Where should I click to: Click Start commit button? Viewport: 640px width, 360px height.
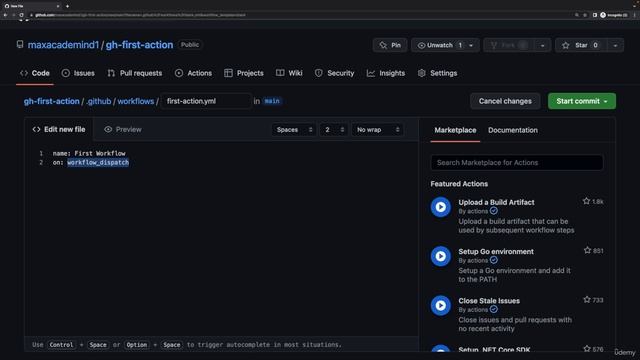coord(582,101)
